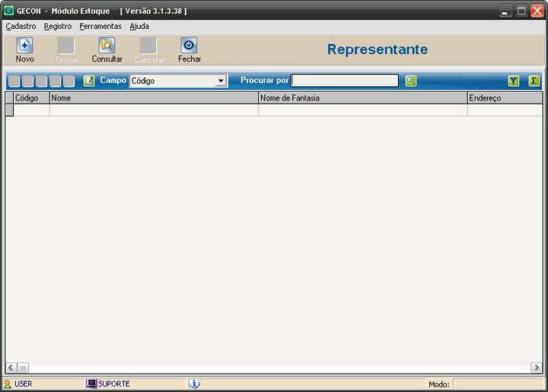This screenshot has width=548, height=392.
Task: Click the USER person icon in the status bar
Action: [7, 384]
